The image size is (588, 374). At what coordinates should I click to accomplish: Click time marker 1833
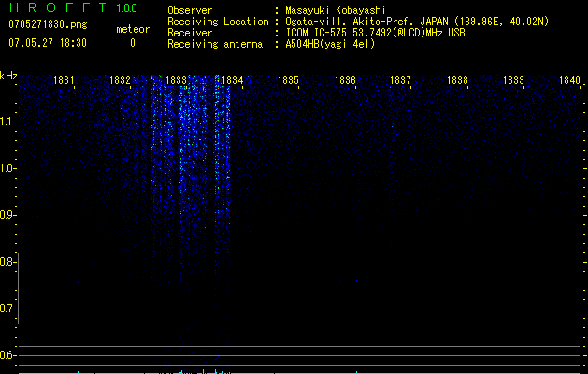click(176, 80)
